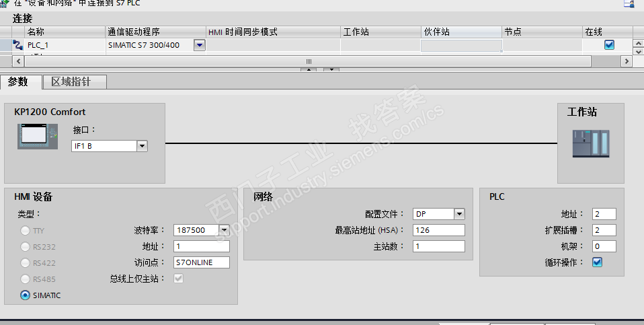Screen dimensions: 644x325
Task: Open the 波特率 187500 dropdown
Action: [224, 230]
